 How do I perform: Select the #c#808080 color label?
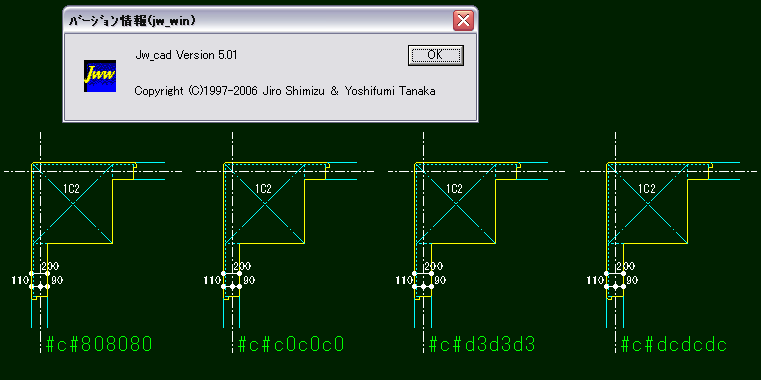click(x=99, y=344)
